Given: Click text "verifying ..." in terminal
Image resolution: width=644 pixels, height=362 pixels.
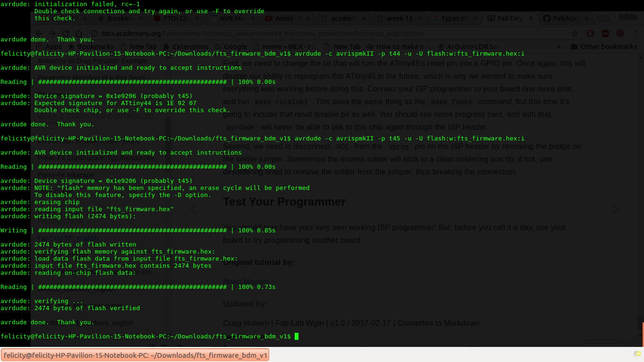Looking at the screenshot, I should click(x=59, y=301).
